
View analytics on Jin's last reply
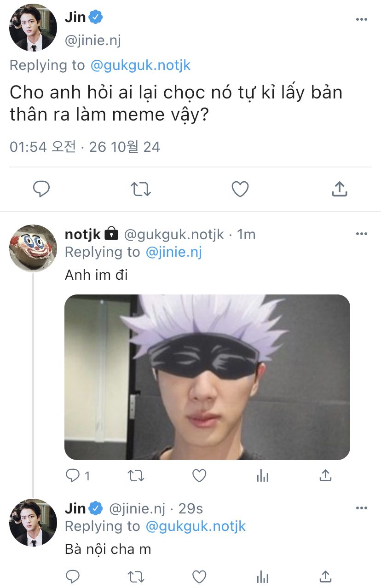coord(262,576)
